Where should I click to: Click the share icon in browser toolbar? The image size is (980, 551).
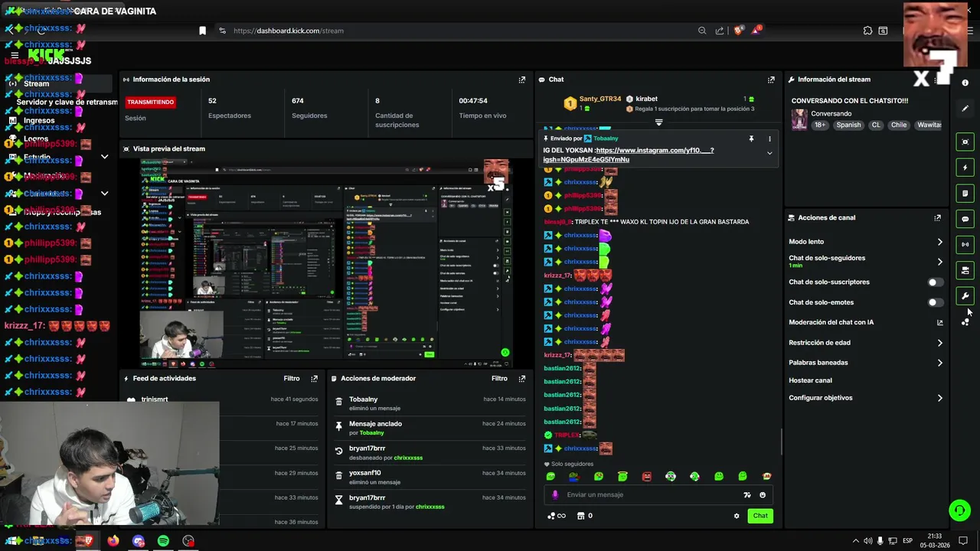[720, 31]
